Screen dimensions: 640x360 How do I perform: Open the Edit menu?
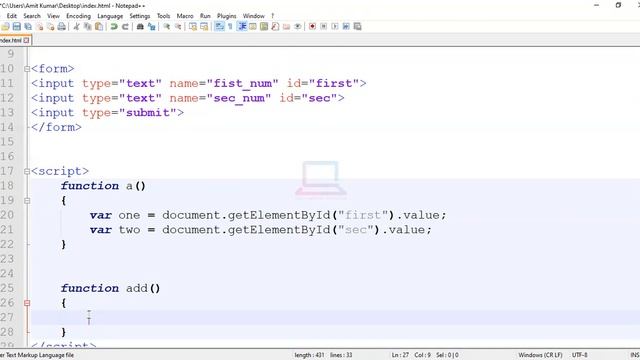(12, 16)
